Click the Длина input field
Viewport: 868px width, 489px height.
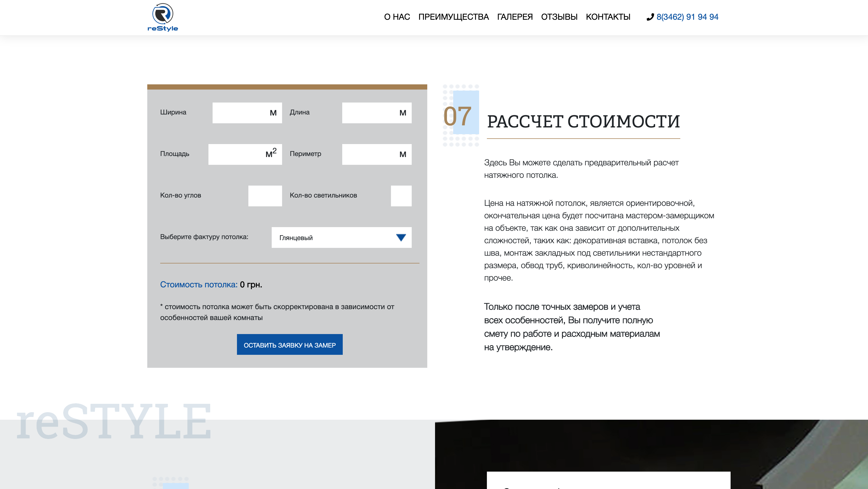click(376, 113)
